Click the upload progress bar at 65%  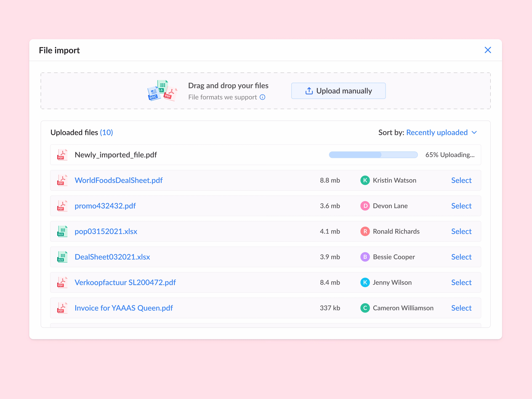373,155
